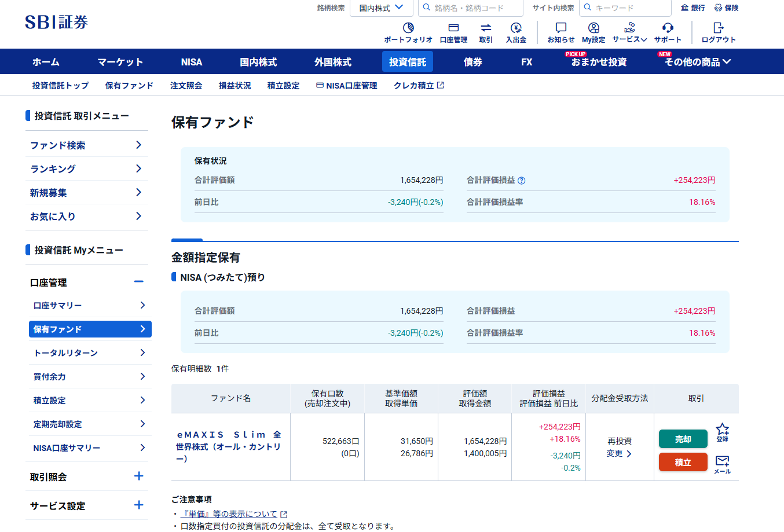Collapse the 口座管理 sidebar section
Screen dimensions: 784x532
tap(138, 282)
